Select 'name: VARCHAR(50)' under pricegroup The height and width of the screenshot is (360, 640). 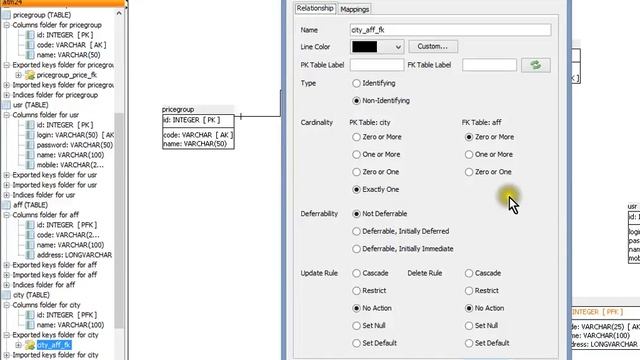69,55
